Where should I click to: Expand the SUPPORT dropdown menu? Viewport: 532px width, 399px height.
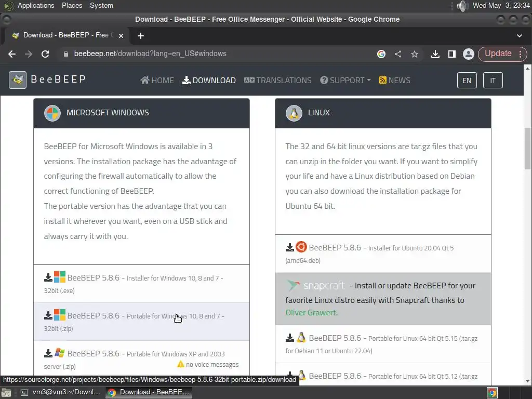tap(345, 81)
